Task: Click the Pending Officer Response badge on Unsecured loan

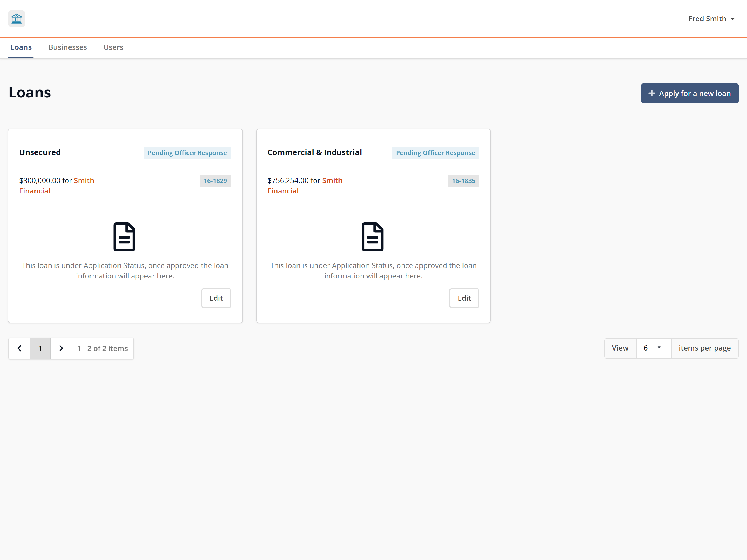Action: pos(187,152)
